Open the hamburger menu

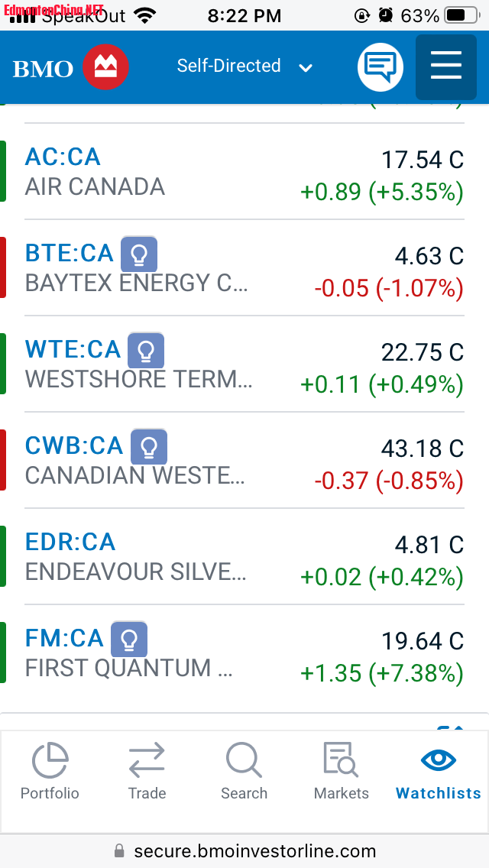(445, 67)
